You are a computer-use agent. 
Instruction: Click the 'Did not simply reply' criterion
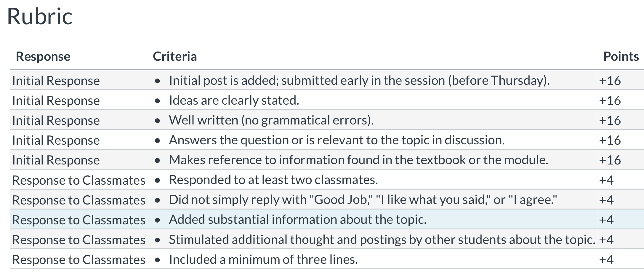[363, 200]
